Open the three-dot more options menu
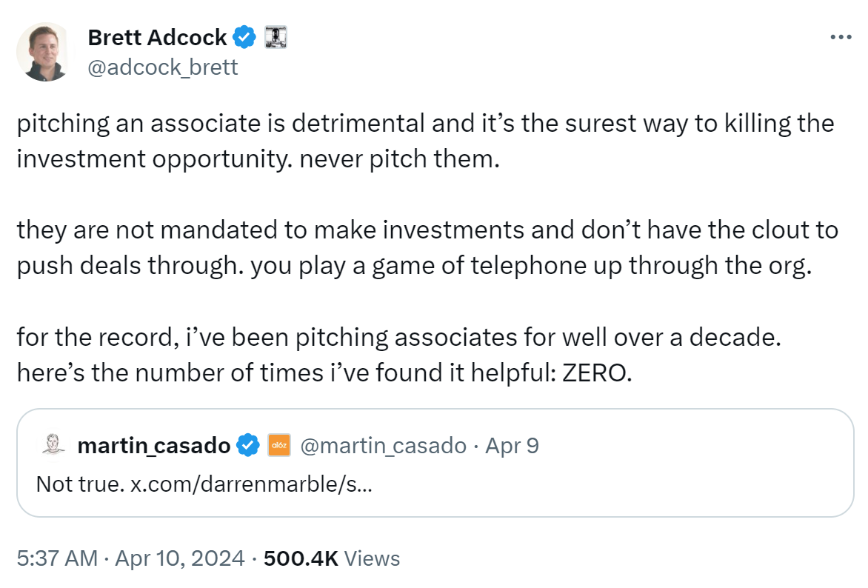Image resolution: width=868 pixels, height=588 pixels. coord(841,37)
